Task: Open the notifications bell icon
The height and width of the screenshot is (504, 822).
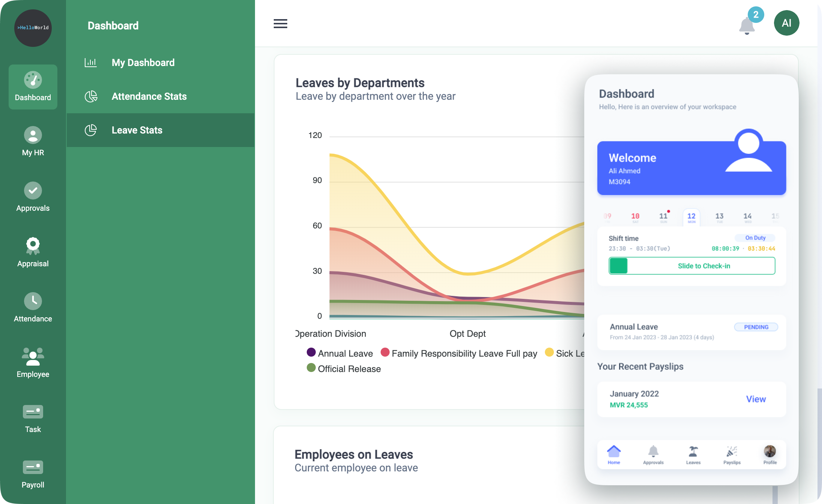Action: coord(746,25)
